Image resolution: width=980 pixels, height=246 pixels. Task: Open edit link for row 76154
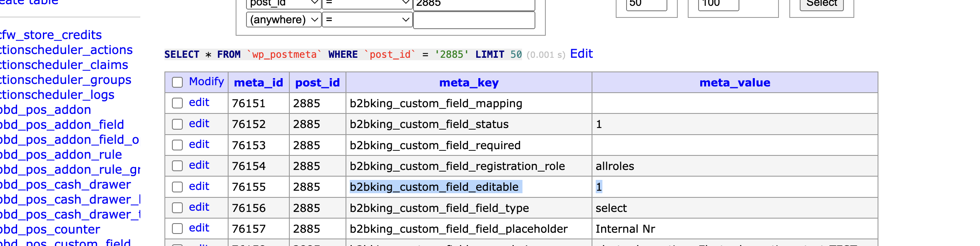[x=199, y=165]
